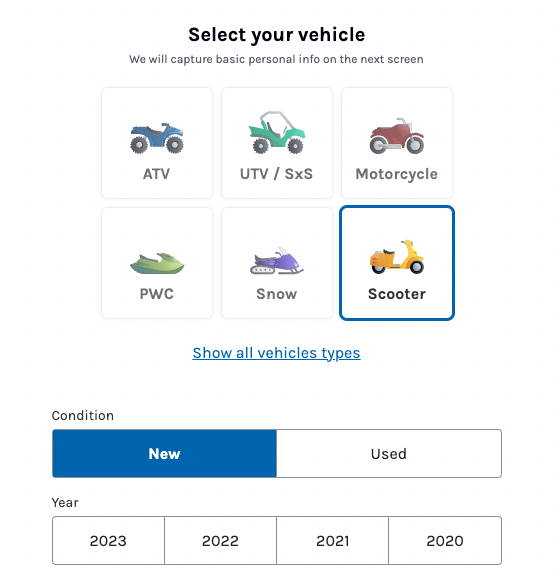554x576 pixels.
Task: Select model year 2021
Action: coord(332,541)
